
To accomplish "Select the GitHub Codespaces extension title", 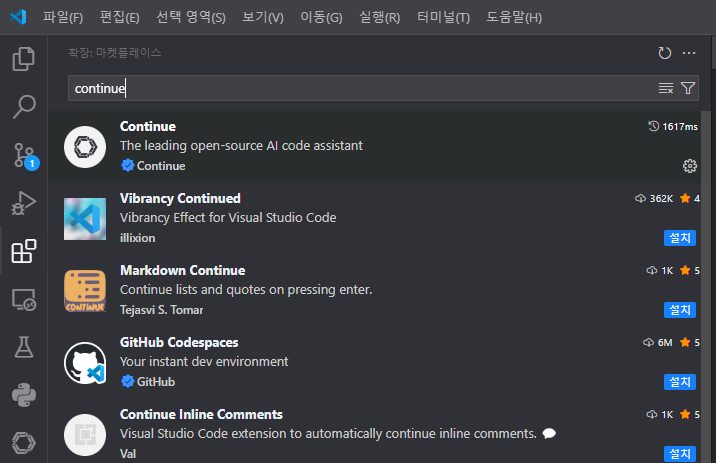I will 179,342.
